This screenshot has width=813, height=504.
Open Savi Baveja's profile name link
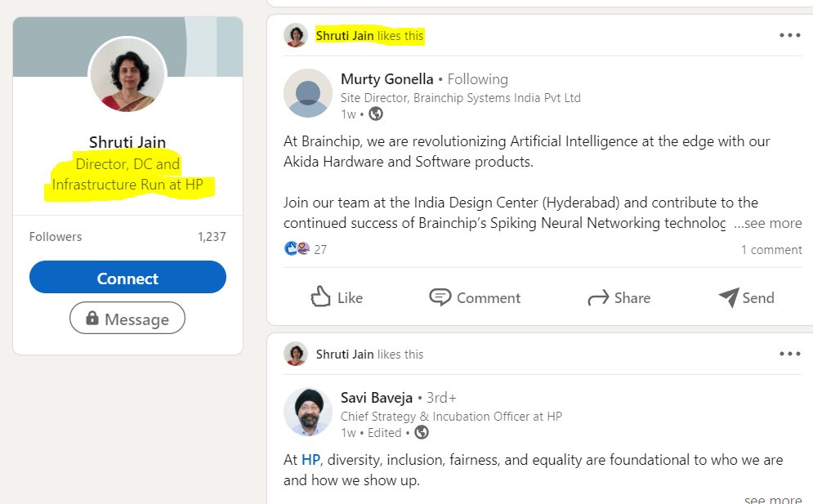(377, 398)
